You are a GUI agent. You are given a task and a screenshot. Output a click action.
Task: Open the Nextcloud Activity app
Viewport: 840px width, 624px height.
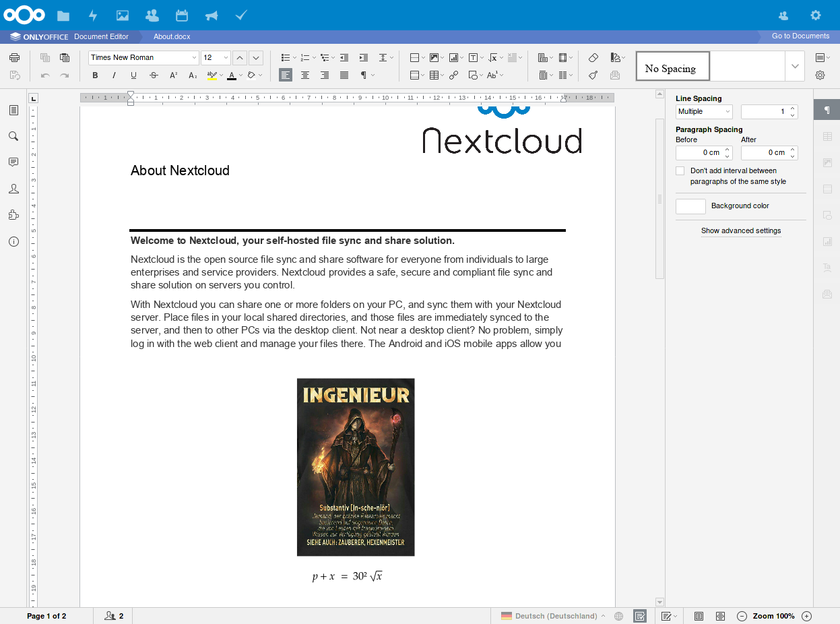click(x=93, y=15)
